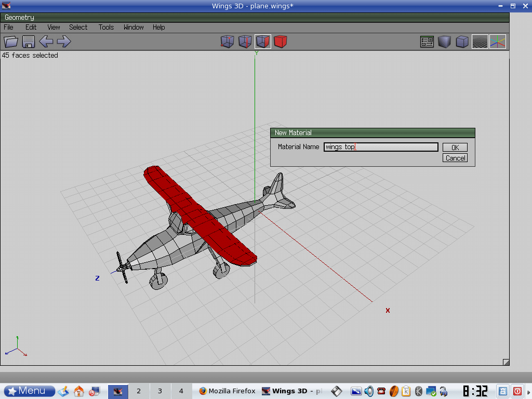The height and width of the screenshot is (399, 532).
Task: Switch to Mozilla Firefox in taskbar
Action: tap(227, 391)
